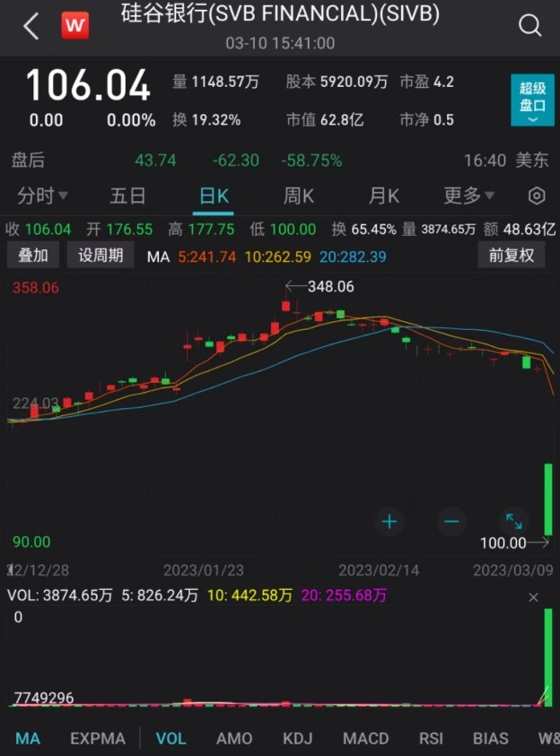Select the EXPMA indicator
This screenshot has height=756, width=560.
click(x=98, y=738)
